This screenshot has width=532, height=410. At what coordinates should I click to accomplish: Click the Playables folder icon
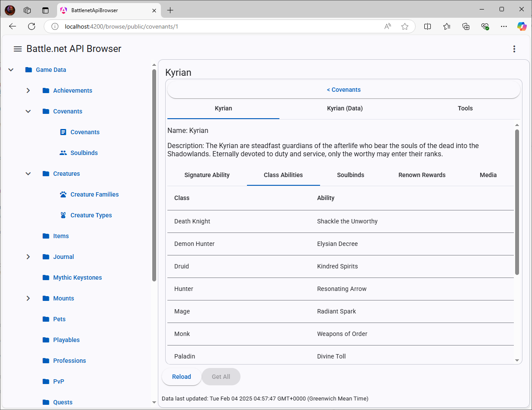pyautogui.click(x=46, y=340)
